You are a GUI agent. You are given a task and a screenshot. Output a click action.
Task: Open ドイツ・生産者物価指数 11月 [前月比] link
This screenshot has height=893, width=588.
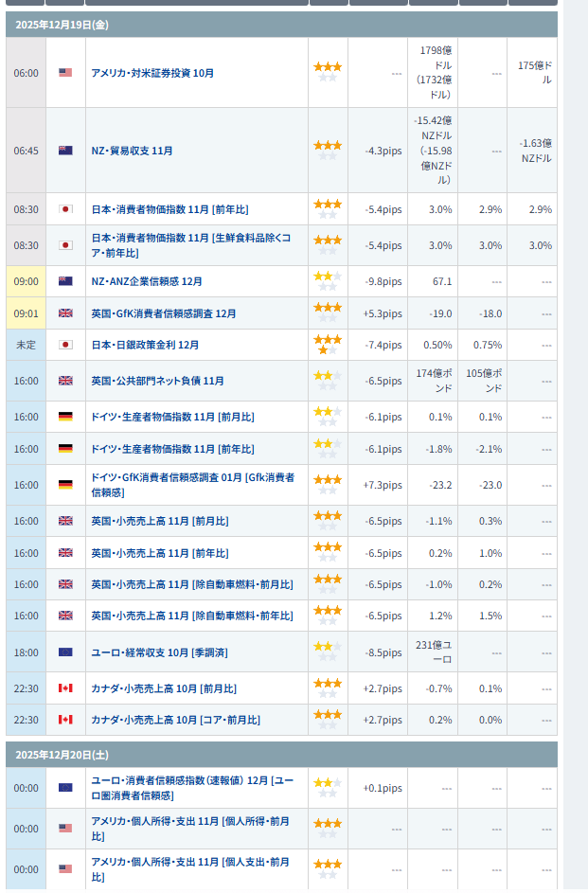click(172, 417)
